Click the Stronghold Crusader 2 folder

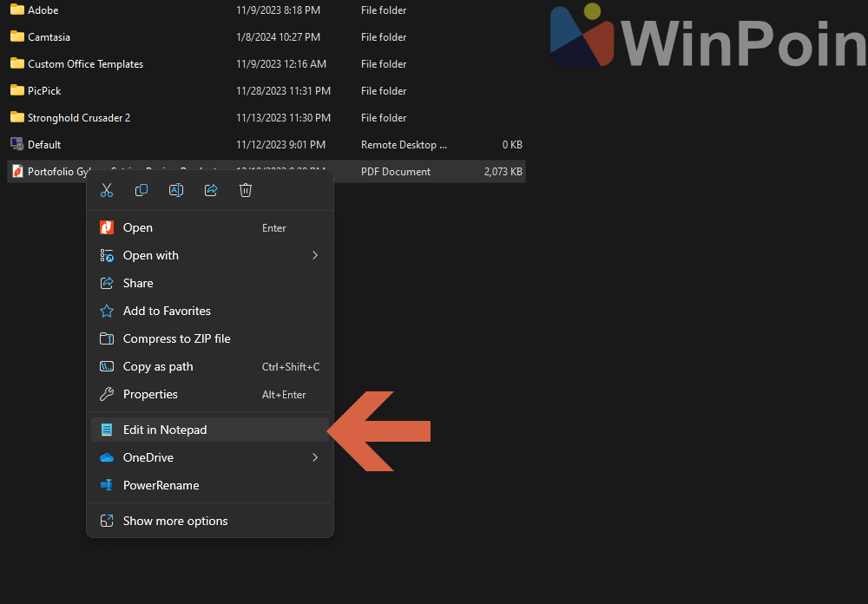click(x=78, y=118)
